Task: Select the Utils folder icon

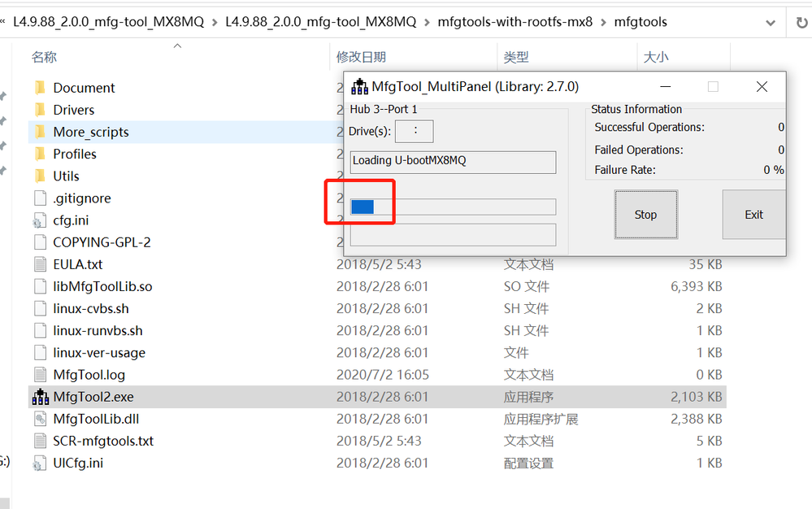Action: tap(40, 176)
